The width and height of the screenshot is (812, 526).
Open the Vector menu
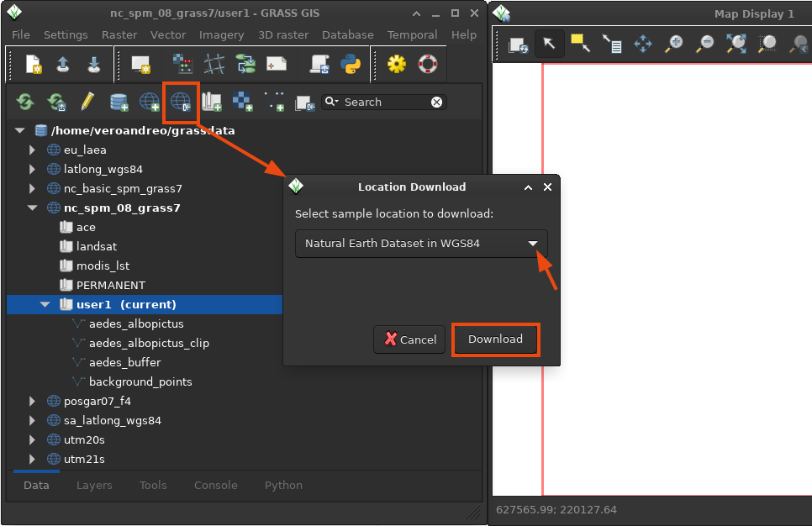click(x=168, y=34)
